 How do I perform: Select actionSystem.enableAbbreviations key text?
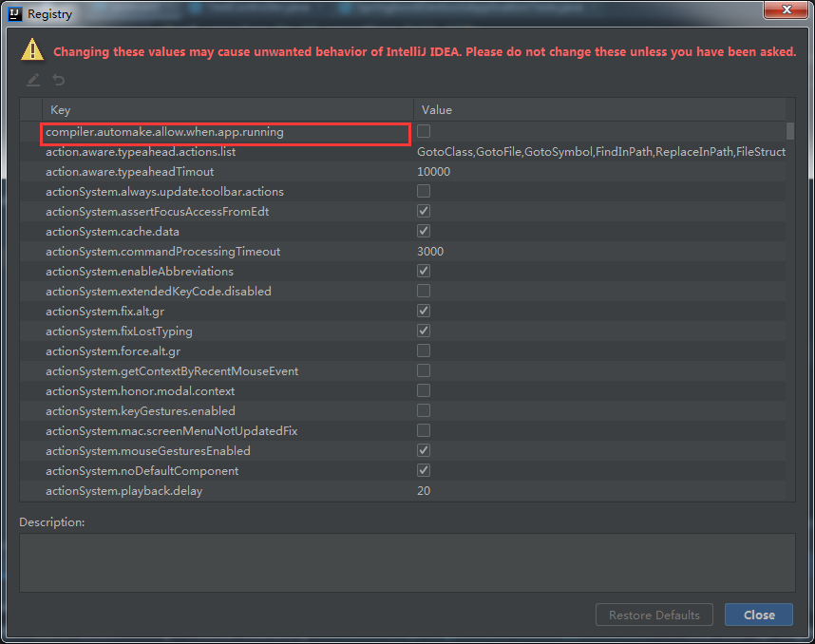[x=140, y=272]
